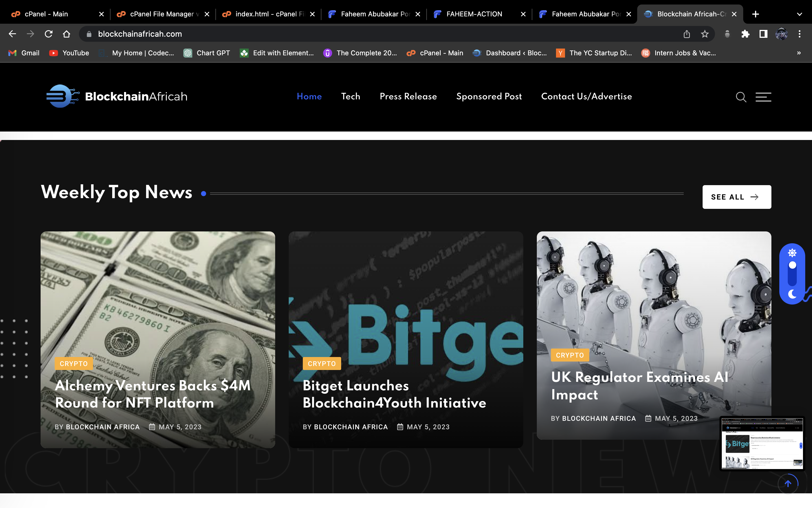
Task: Click the Weekly Top News heading
Action: (116, 192)
